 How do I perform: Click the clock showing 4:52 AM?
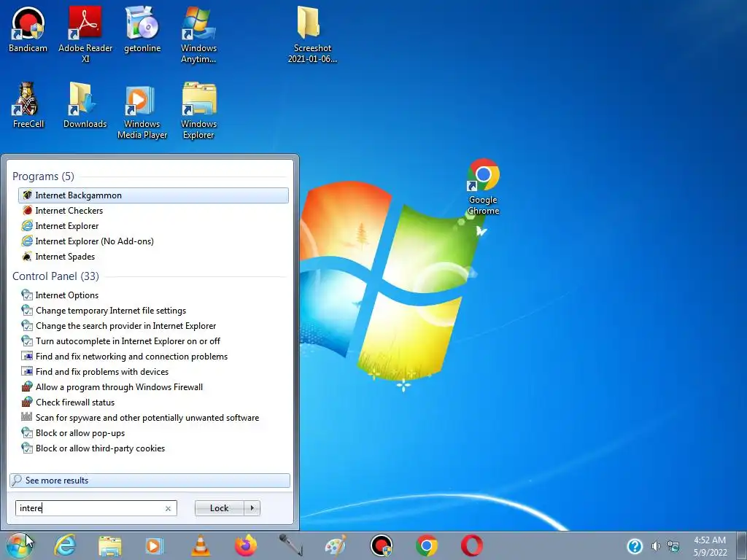[x=710, y=546]
